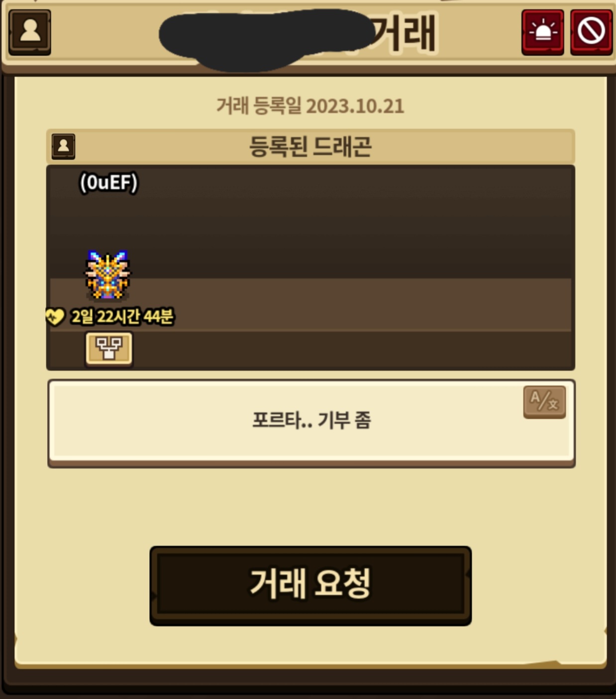Open the dragon lineage tree icon
This screenshot has width=616, height=699.
coord(109,349)
